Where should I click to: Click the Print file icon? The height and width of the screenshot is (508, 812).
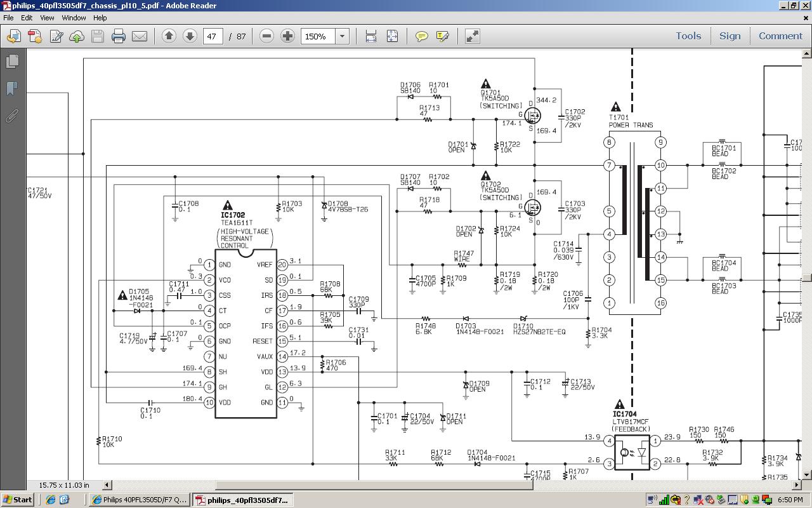point(119,36)
